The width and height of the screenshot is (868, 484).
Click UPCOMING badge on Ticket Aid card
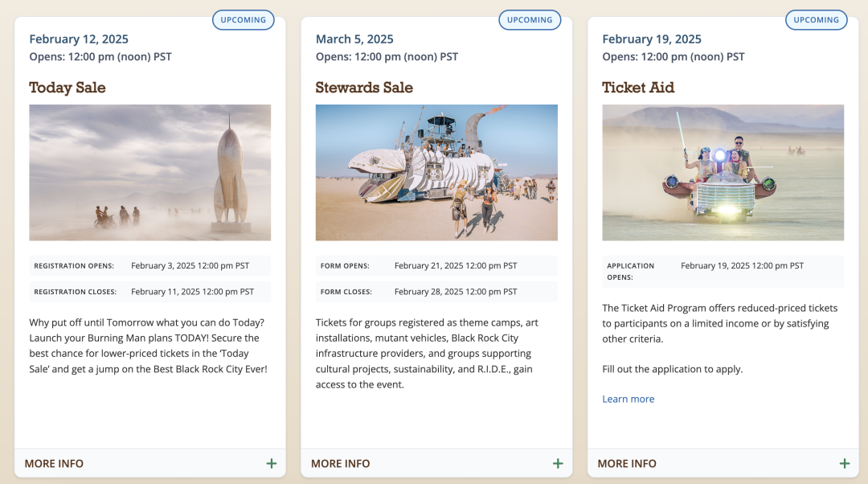(816, 20)
